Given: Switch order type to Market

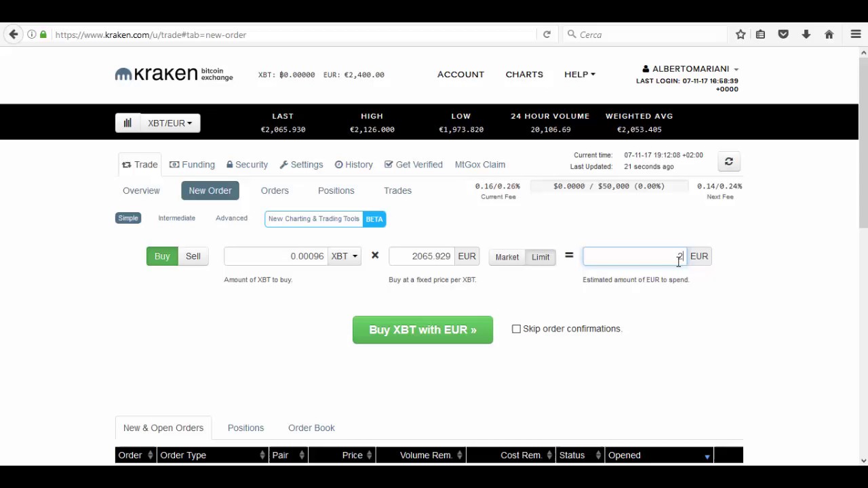Looking at the screenshot, I should point(507,257).
